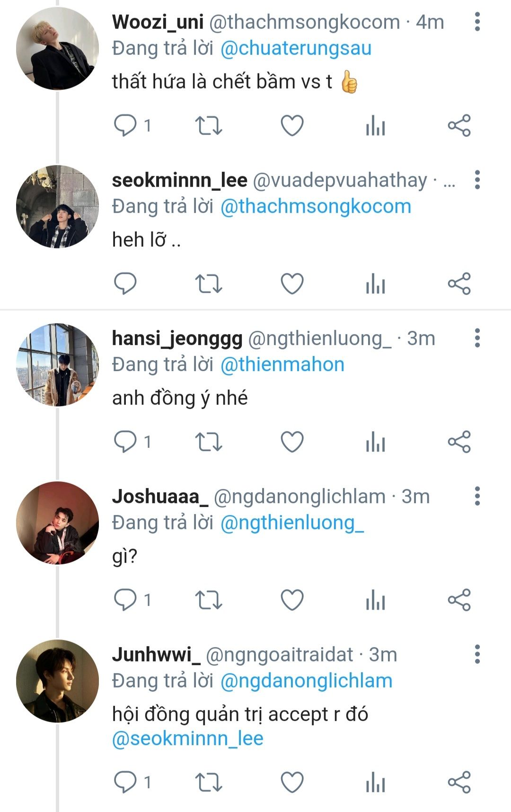Open three-dot menu on Woozi_uni's tweet
This screenshot has width=511, height=812.
click(x=477, y=22)
